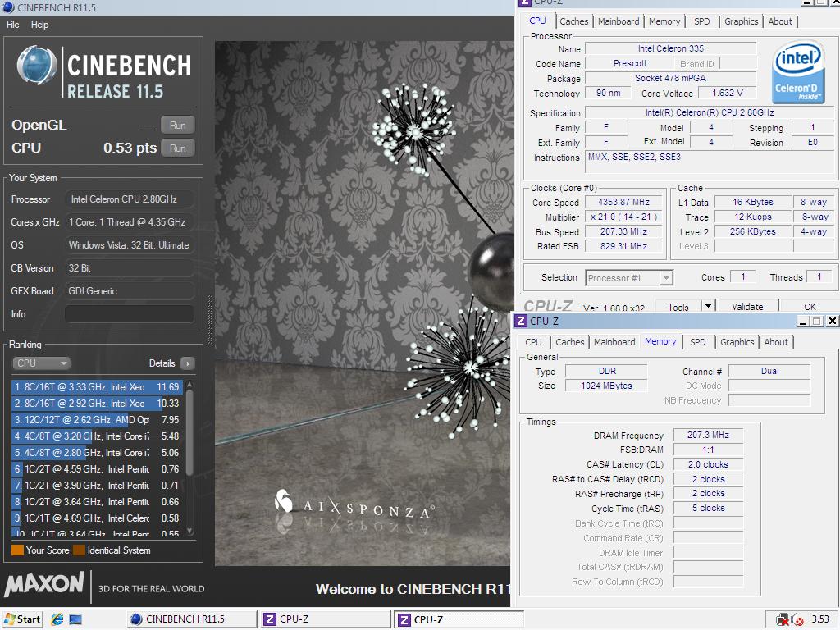840x630 pixels.
Task: Click the Core Speed value 4353.87 MHz
Action: 623,202
